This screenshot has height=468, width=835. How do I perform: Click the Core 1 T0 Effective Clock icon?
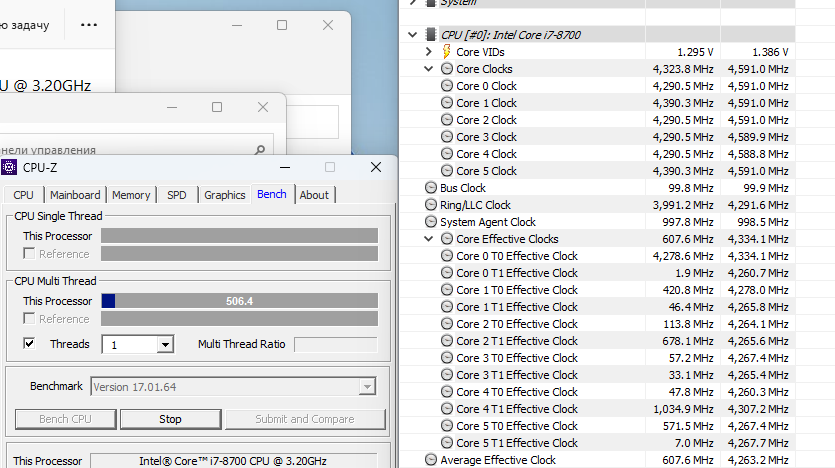(447, 290)
